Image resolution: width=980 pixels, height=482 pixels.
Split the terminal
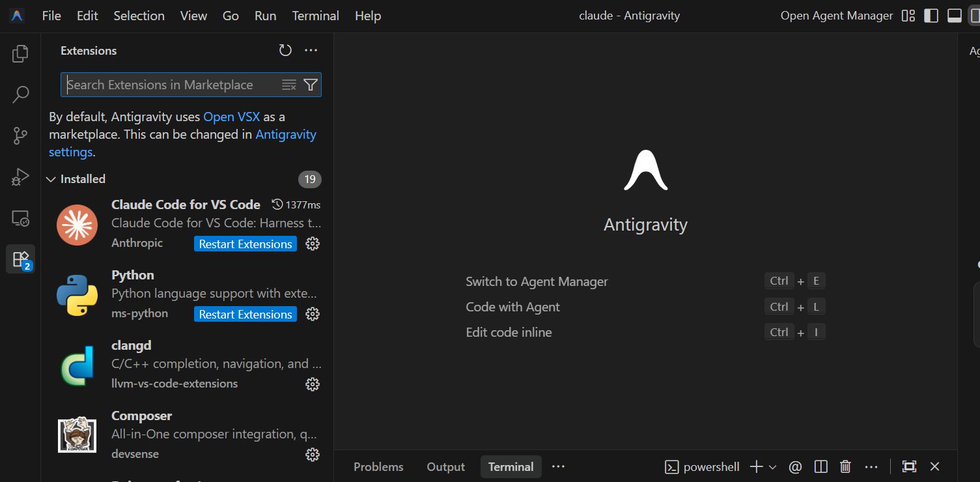(x=820, y=466)
